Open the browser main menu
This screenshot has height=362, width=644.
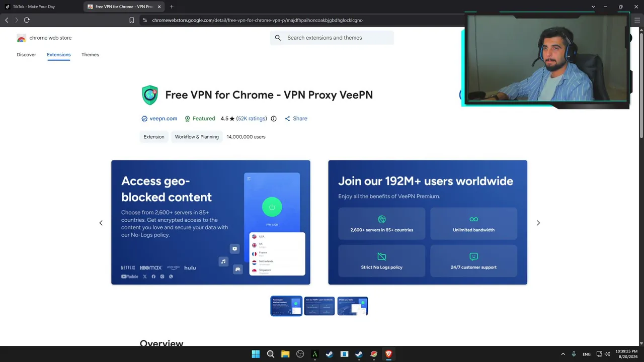[637, 20]
